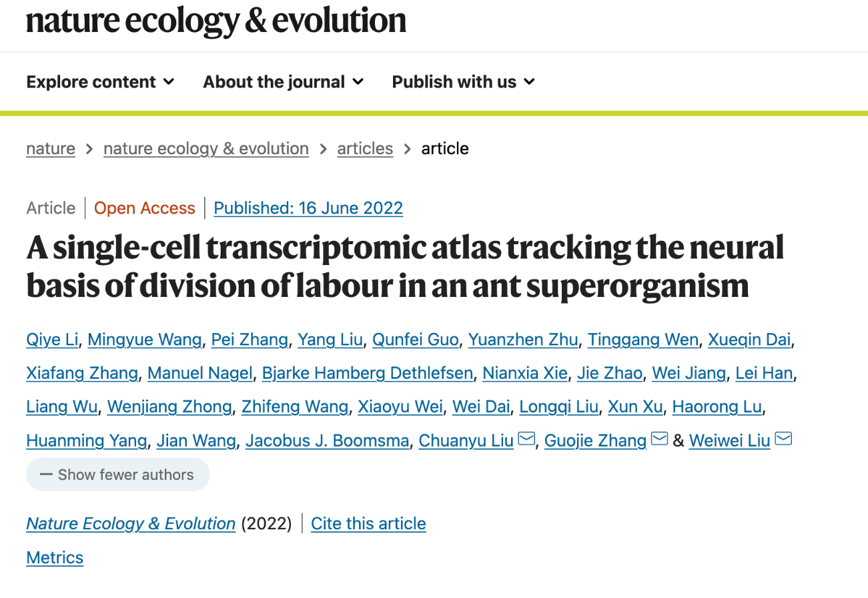Click envelope icon next to Guojie Zhang
The image size is (868, 598).
tap(660, 439)
